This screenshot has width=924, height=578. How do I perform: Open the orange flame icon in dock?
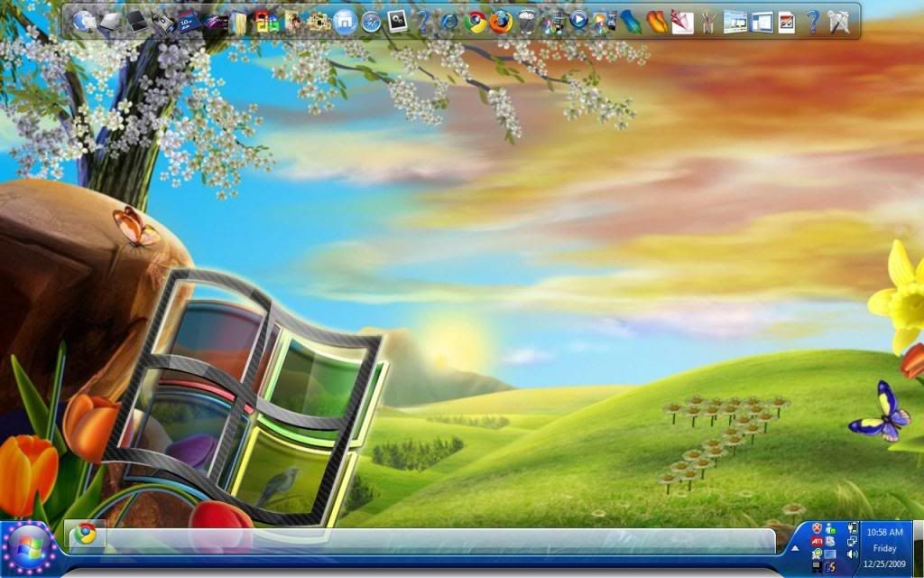tap(657, 22)
